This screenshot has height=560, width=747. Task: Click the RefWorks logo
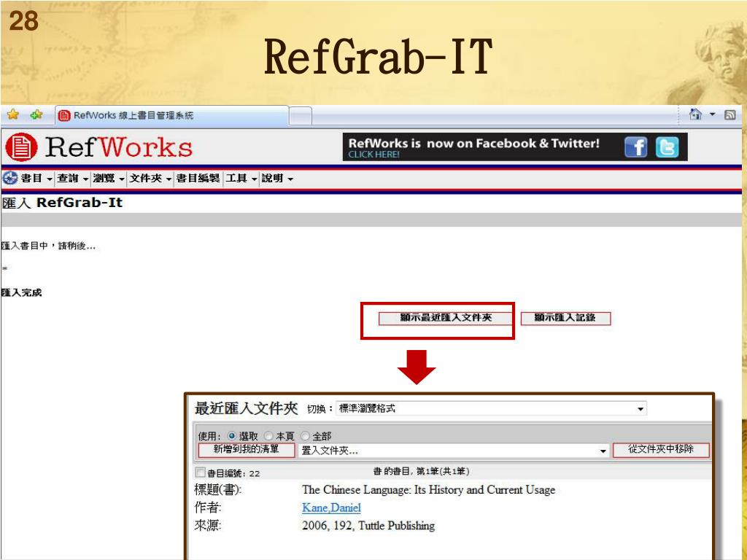pyautogui.click(x=99, y=147)
